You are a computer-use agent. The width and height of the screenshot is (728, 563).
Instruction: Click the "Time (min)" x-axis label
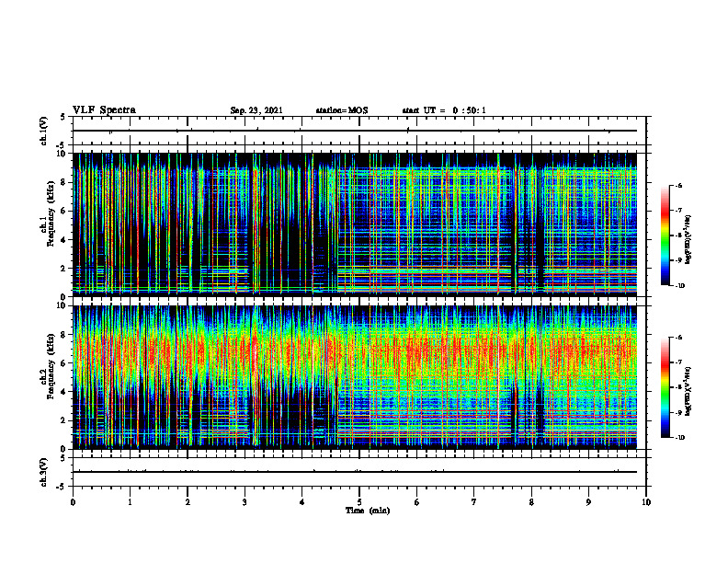(368, 511)
